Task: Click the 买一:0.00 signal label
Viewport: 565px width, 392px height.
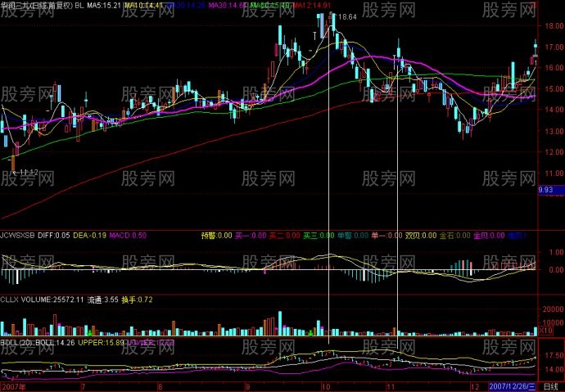Action: point(251,236)
